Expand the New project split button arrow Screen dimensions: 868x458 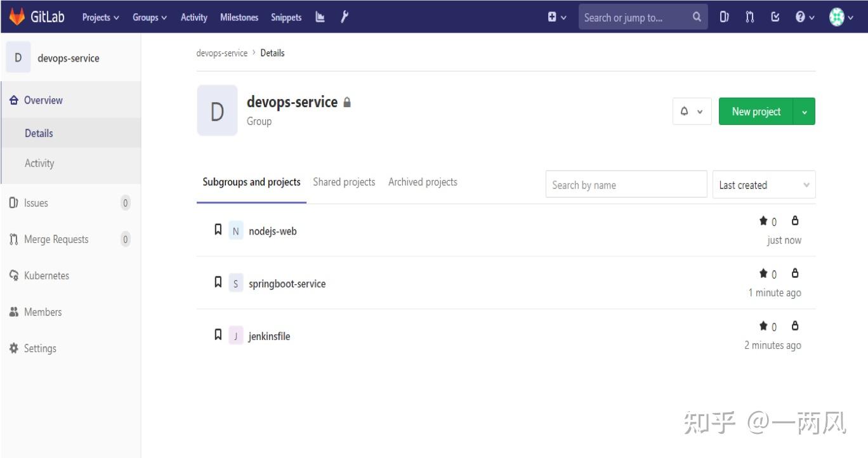tap(805, 111)
